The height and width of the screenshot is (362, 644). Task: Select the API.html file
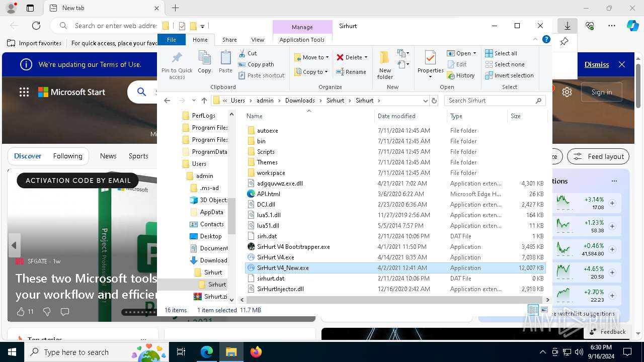pos(268,194)
